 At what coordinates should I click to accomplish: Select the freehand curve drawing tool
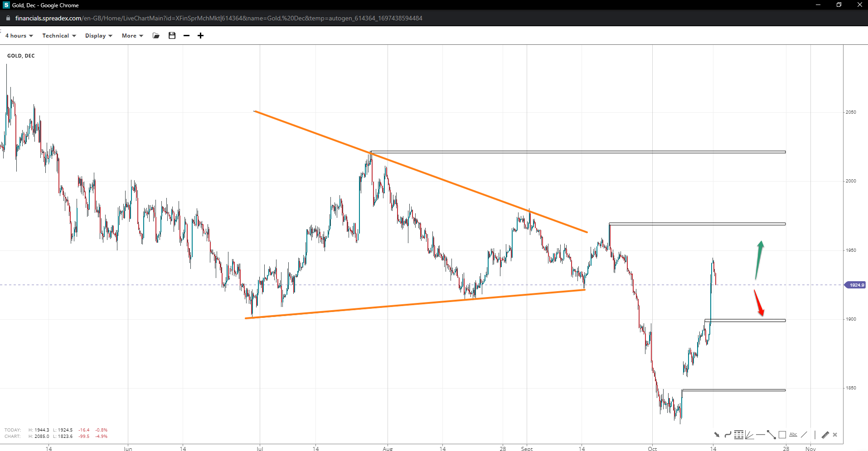pos(727,435)
